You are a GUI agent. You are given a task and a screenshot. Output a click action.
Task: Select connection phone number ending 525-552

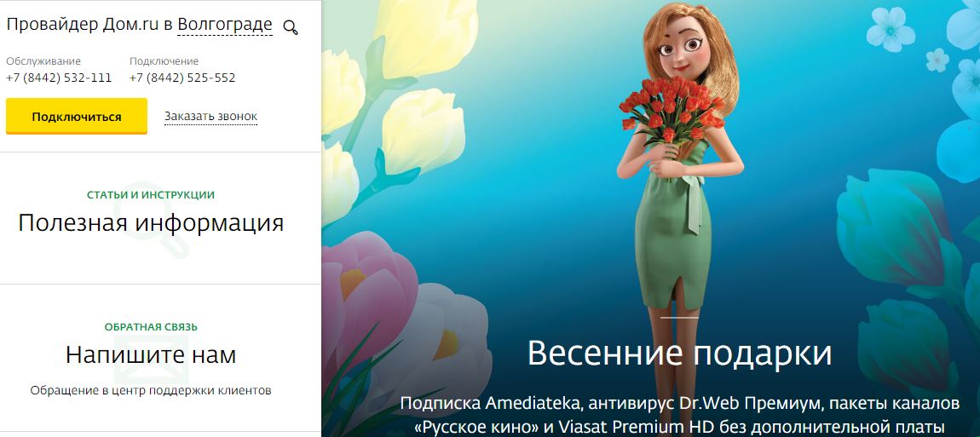(x=182, y=78)
